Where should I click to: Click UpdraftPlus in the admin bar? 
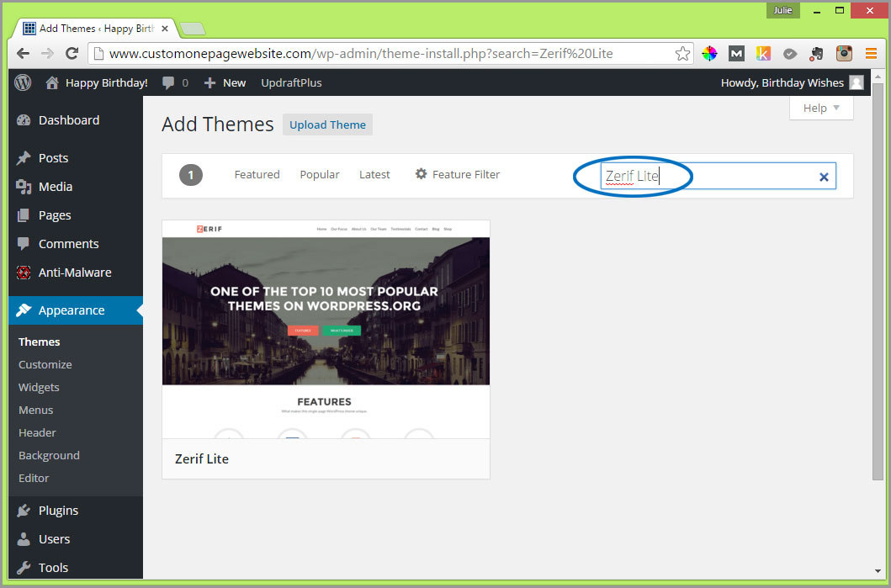(291, 83)
